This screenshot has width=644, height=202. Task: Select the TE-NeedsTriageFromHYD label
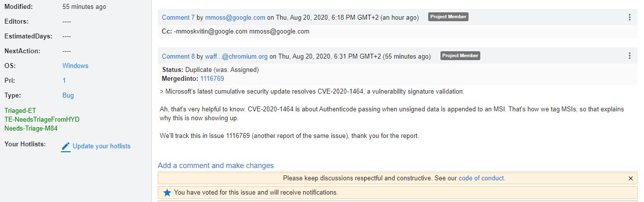coord(42,120)
